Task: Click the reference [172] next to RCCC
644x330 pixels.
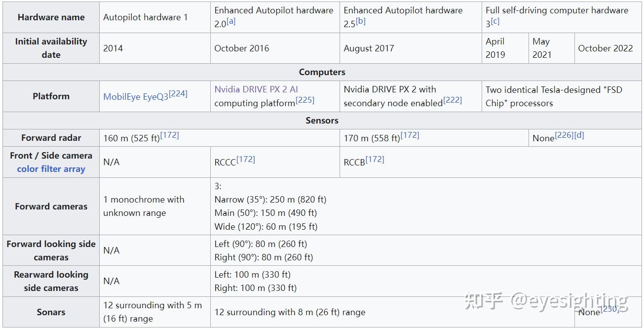Action: (x=246, y=159)
